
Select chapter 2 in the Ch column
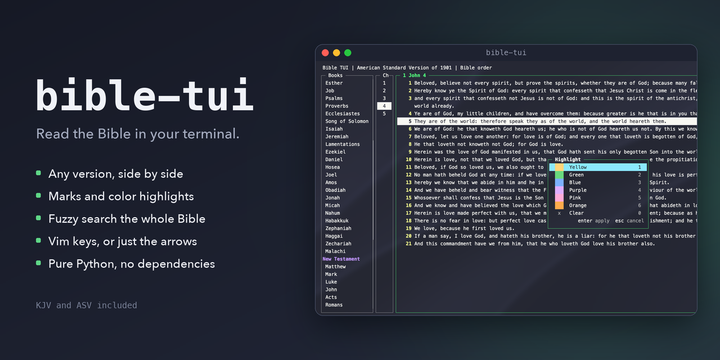point(384,90)
